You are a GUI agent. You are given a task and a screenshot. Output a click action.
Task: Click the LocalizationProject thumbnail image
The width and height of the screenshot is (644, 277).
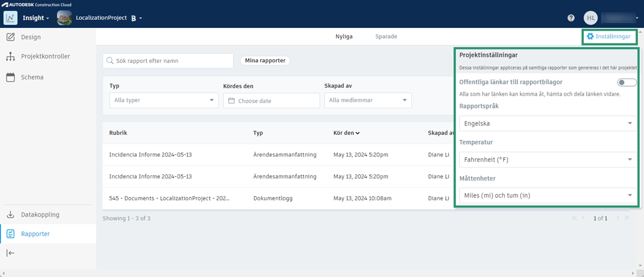[x=64, y=18]
